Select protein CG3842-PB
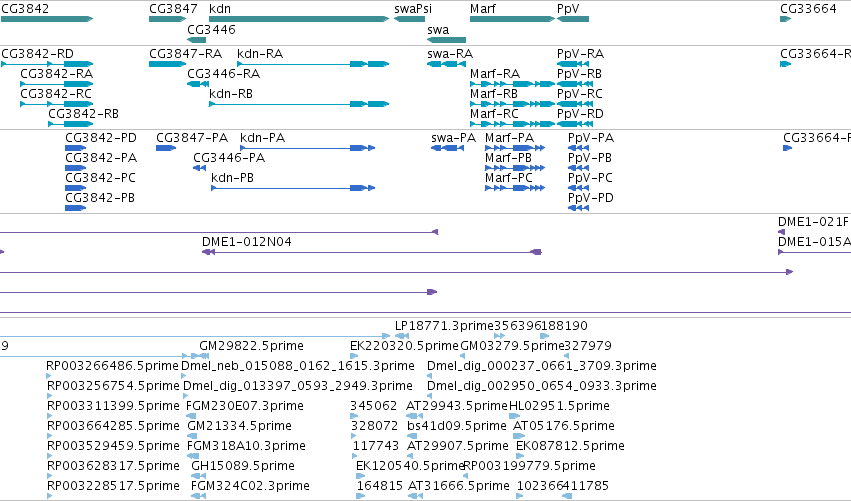 tap(100, 198)
